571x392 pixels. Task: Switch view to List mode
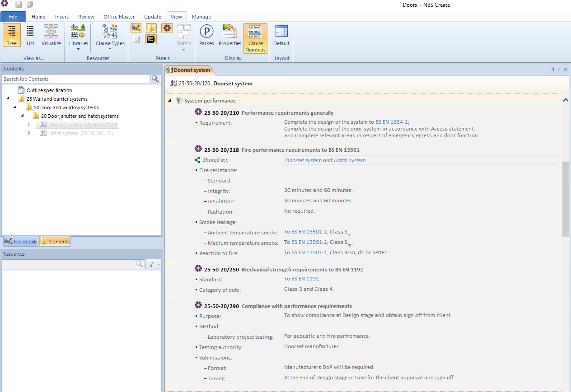click(30, 35)
